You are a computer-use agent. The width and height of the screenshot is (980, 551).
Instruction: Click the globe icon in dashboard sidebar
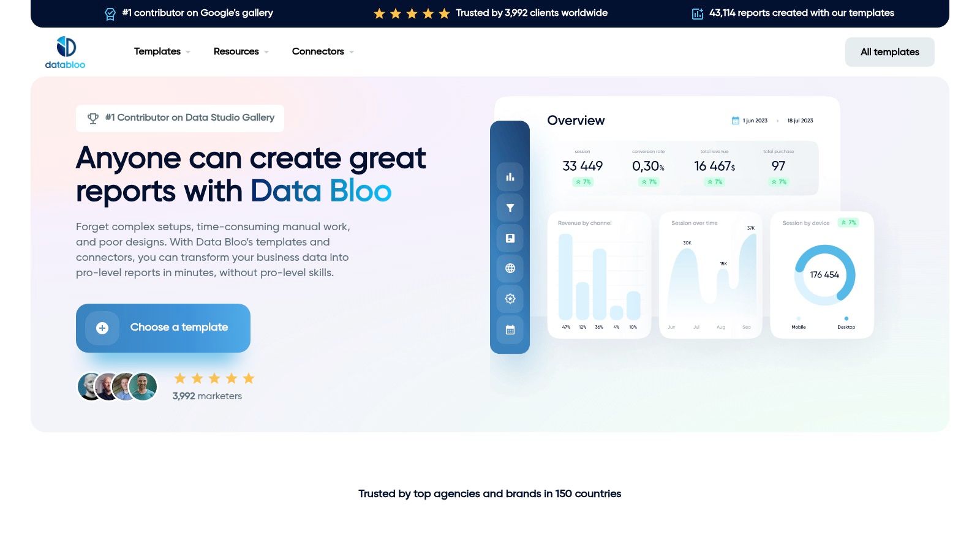pos(510,268)
